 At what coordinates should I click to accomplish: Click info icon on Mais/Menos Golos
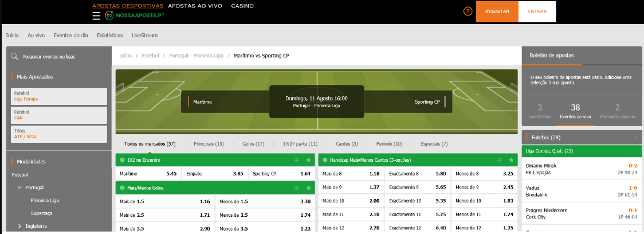[x=122, y=188]
